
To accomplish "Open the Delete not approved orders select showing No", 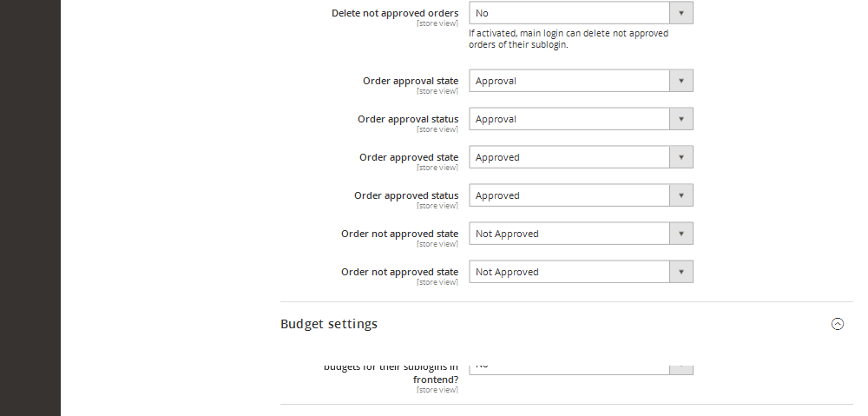I will pyautogui.click(x=581, y=13).
